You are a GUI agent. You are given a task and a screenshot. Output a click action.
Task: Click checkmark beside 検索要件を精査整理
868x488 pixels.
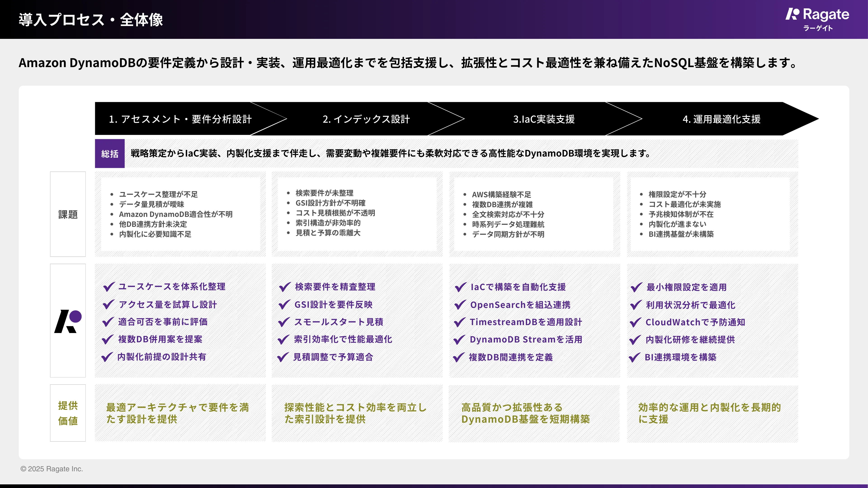tap(285, 287)
